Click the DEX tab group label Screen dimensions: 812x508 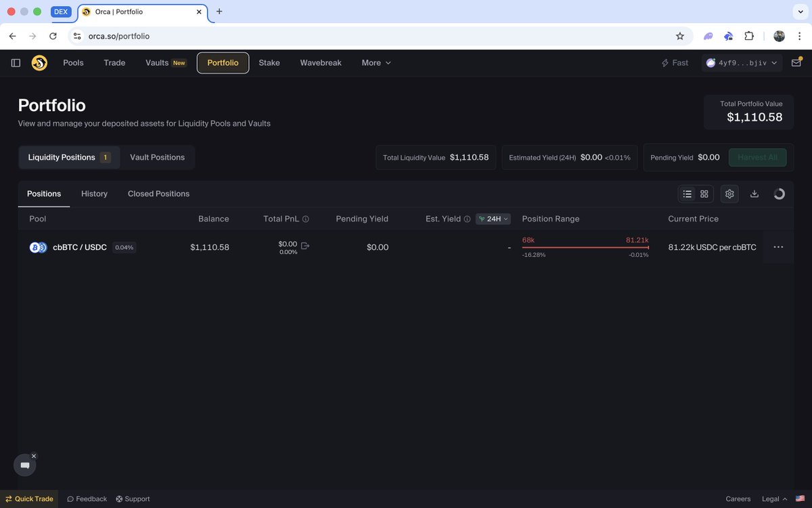[x=61, y=12]
